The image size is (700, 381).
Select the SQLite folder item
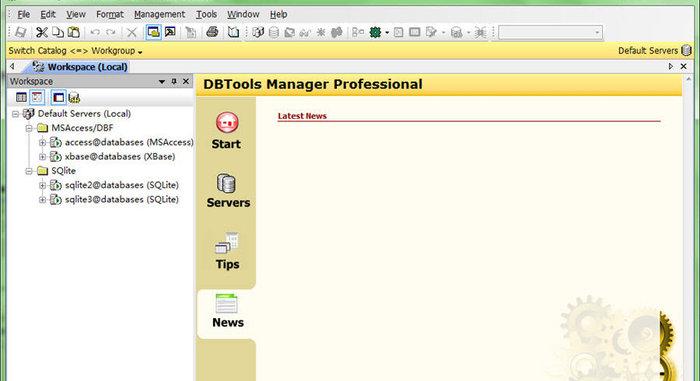tap(63, 171)
